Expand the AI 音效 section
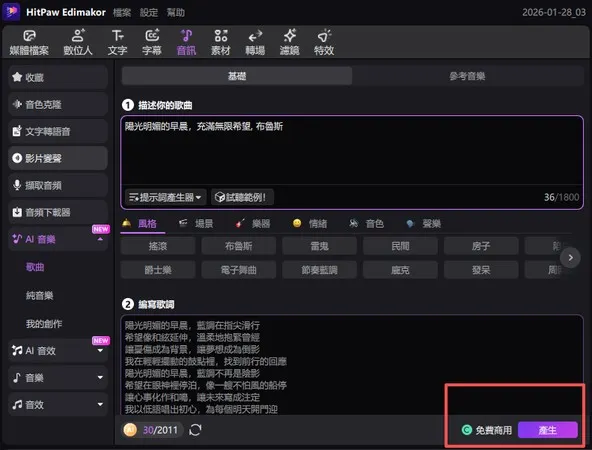This screenshot has height=450, width=592. (x=100, y=350)
